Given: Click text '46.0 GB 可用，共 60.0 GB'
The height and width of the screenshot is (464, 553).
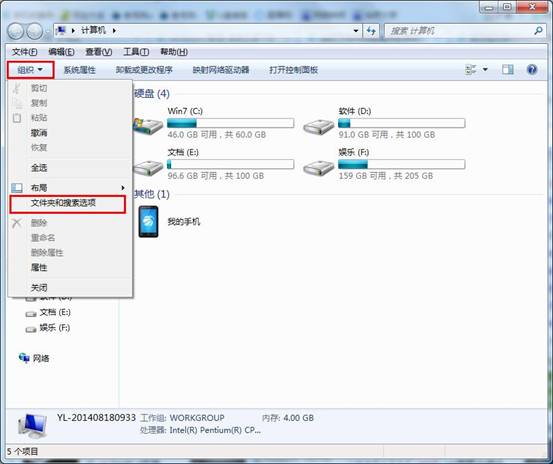Looking at the screenshot, I should [x=217, y=135].
